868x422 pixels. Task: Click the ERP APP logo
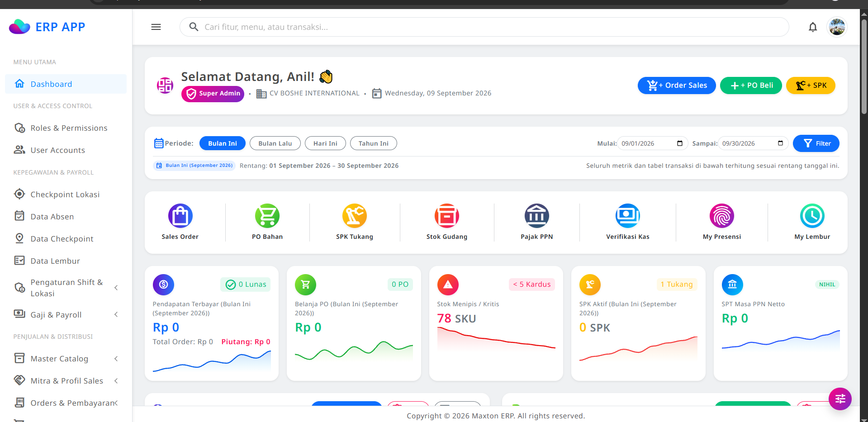pos(47,27)
